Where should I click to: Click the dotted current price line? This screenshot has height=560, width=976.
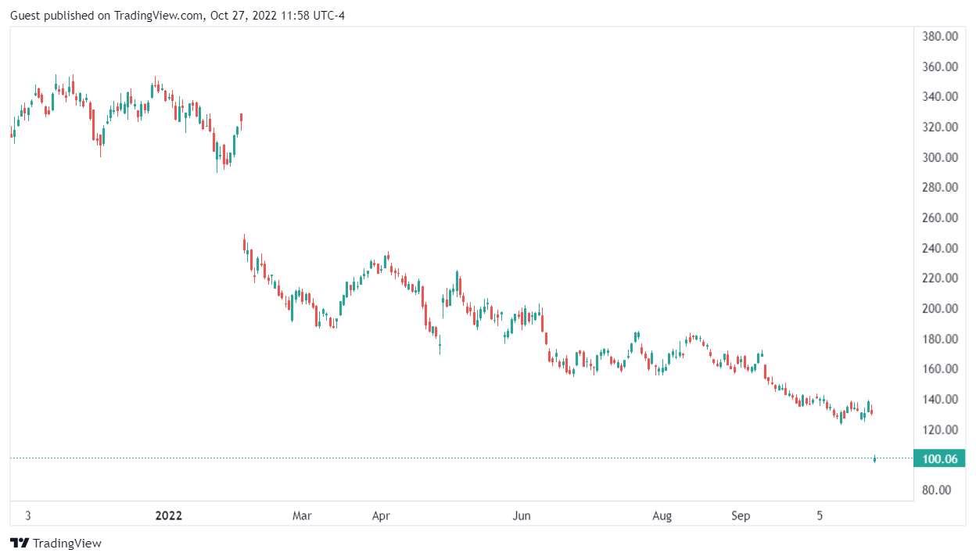tap(469, 458)
